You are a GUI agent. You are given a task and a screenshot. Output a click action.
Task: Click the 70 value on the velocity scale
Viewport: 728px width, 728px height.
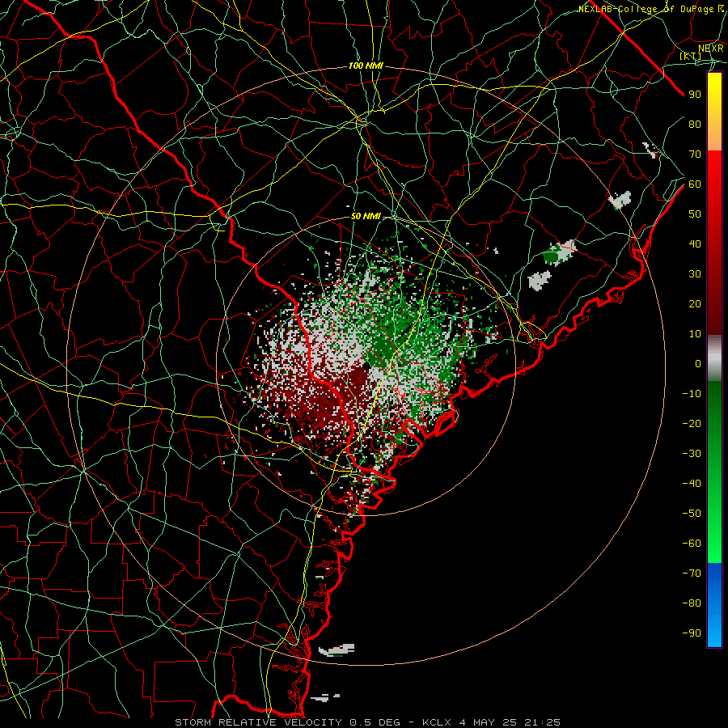pos(695,154)
